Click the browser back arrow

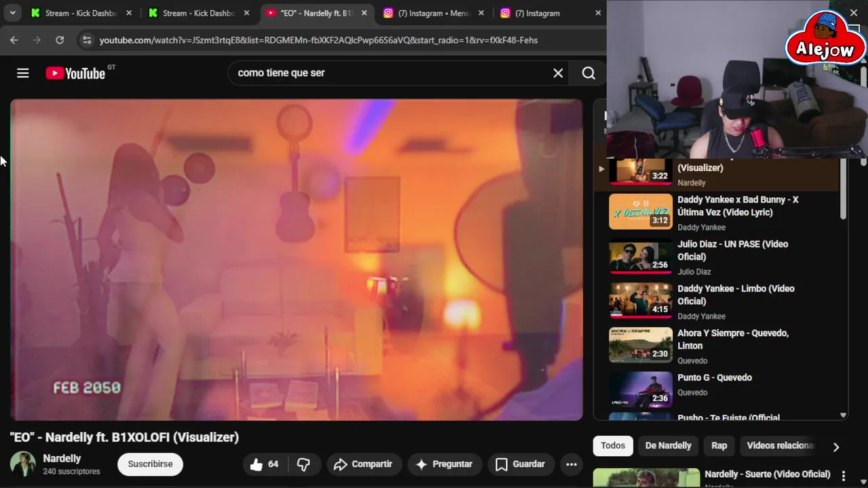pos(14,40)
